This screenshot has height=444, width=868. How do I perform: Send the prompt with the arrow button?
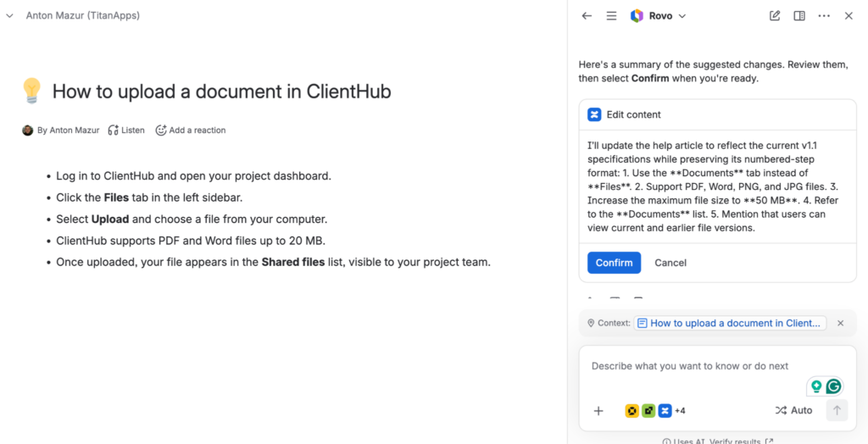pos(837,411)
